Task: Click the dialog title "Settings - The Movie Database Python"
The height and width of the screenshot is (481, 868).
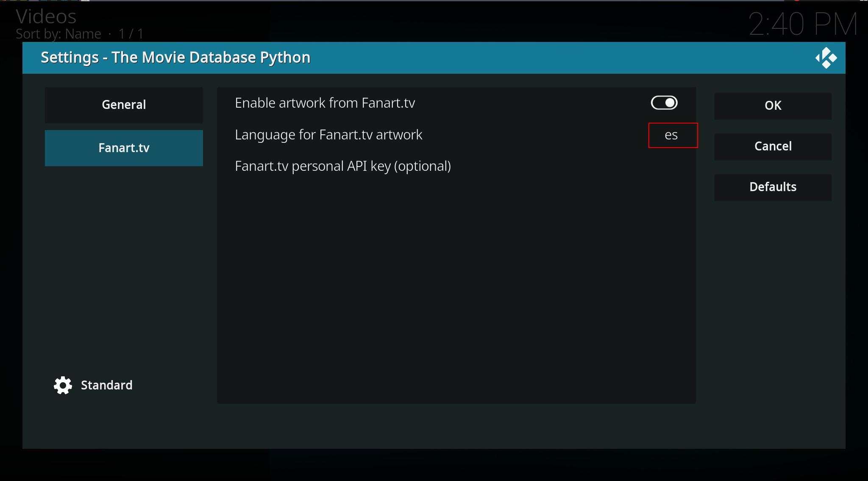Action: tap(175, 58)
